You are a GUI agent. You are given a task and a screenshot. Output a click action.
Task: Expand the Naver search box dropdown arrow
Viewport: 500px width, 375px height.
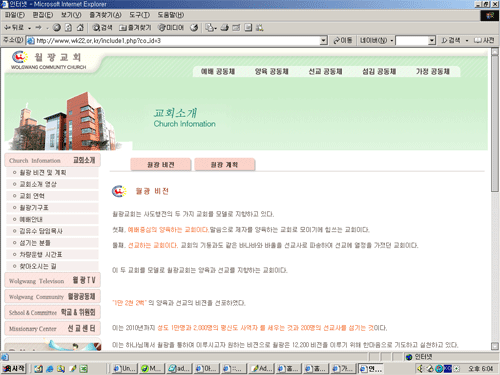432,41
